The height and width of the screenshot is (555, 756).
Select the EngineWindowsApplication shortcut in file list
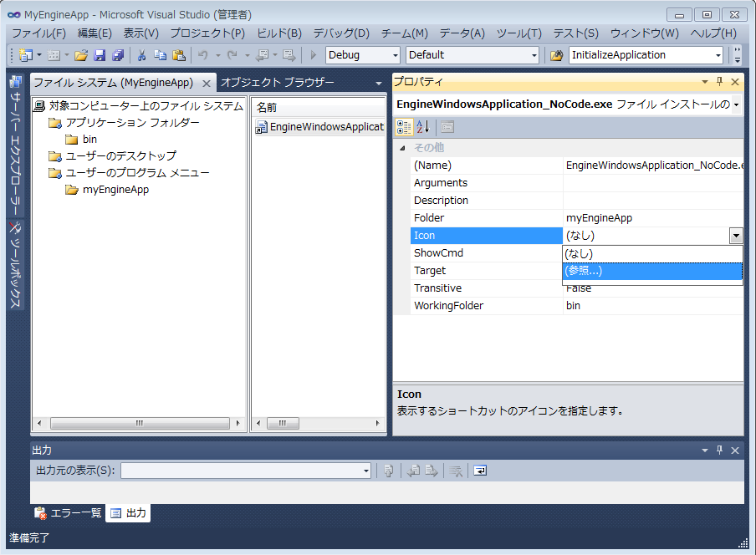320,127
